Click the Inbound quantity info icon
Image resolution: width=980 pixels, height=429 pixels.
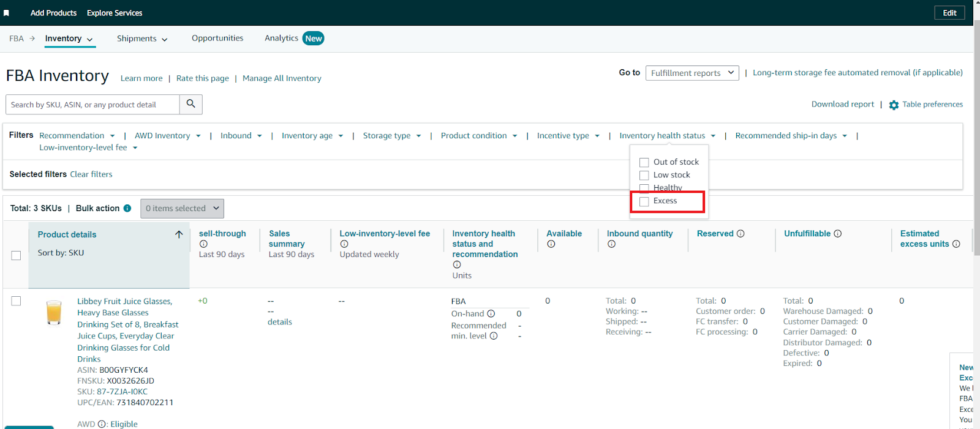(611, 244)
